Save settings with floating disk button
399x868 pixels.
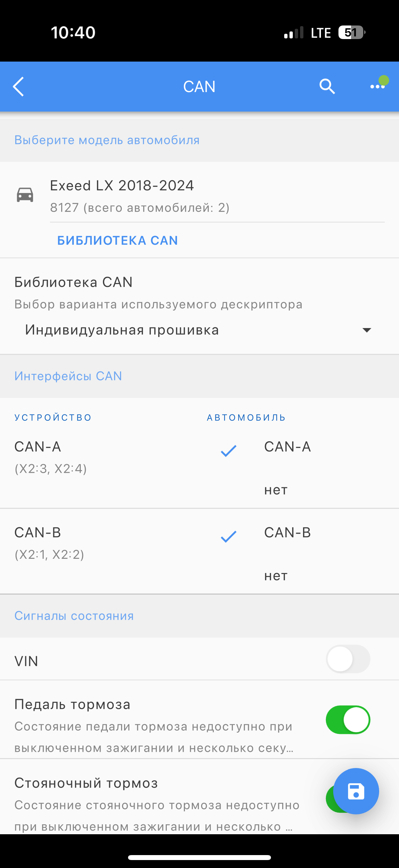point(356,791)
